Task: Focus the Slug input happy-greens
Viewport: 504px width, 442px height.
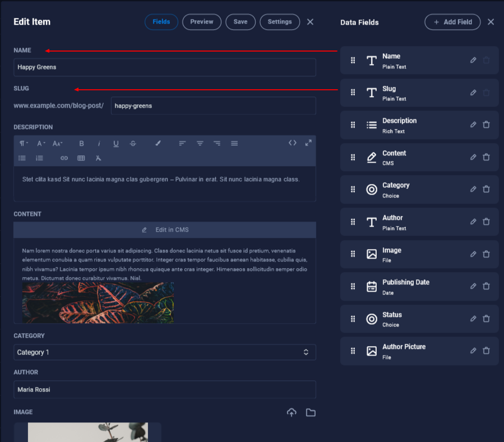Action: [x=214, y=106]
